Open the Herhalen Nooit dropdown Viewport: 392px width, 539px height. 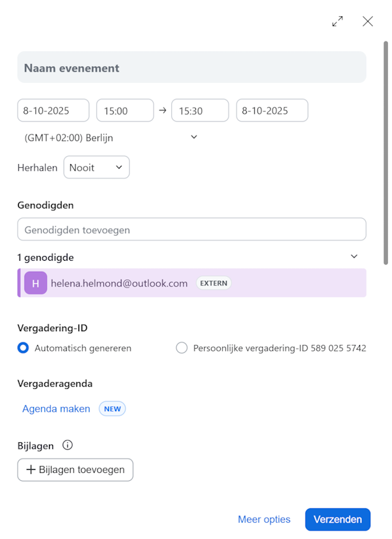click(x=97, y=167)
